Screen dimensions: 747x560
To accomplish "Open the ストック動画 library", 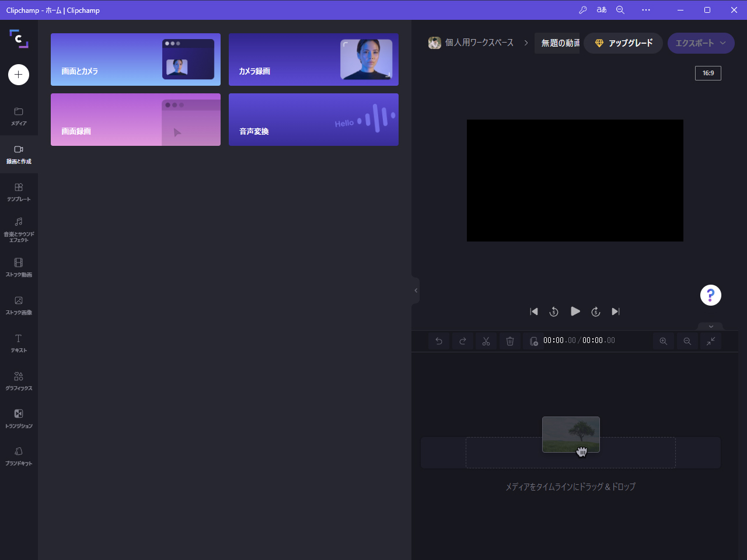I will click(x=19, y=268).
